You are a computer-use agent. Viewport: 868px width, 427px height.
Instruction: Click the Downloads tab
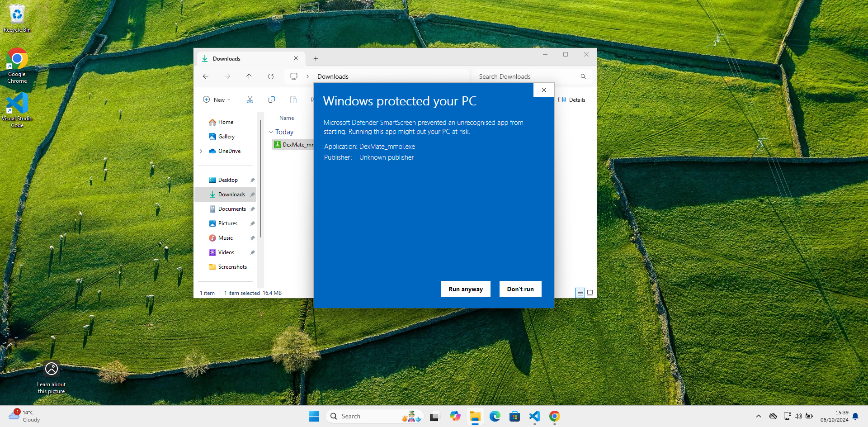click(251, 58)
